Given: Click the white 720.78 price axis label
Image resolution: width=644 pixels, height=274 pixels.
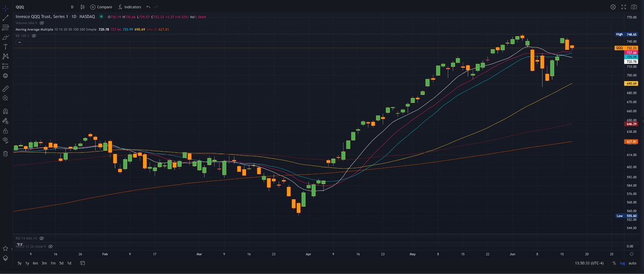Looking at the screenshot, I should 631,62.
